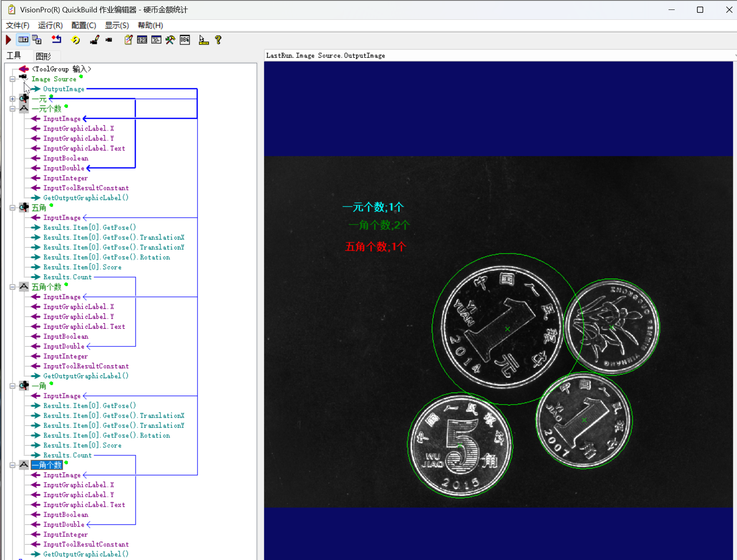Select InputDouble under 一元个数
The height and width of the screenshot is (560, 737).
[x=64, y=168]
